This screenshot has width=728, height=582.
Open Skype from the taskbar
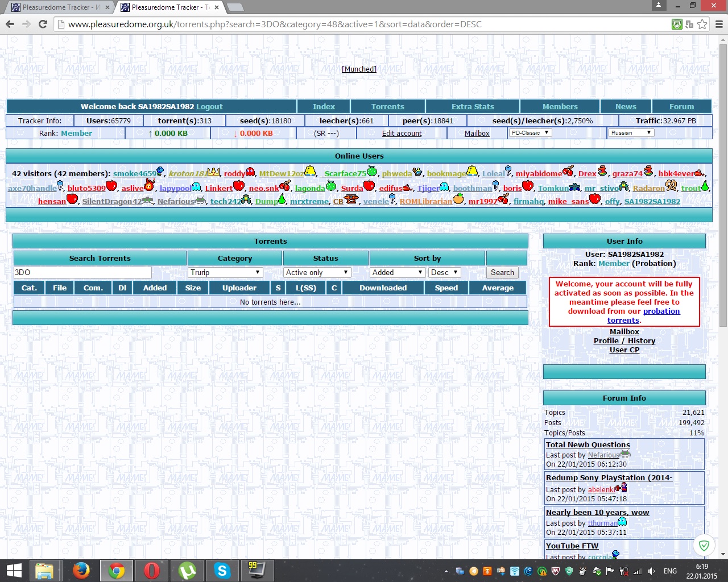pos(222,571)
